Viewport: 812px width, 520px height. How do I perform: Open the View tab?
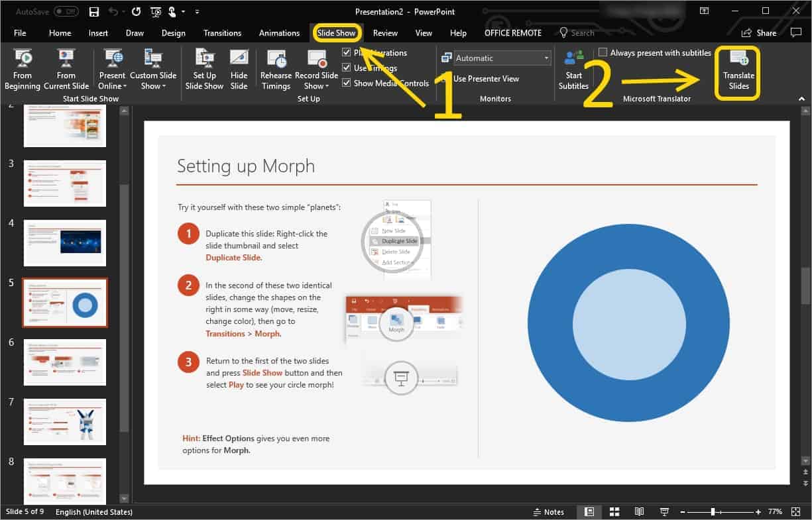[x=424, y=33]
